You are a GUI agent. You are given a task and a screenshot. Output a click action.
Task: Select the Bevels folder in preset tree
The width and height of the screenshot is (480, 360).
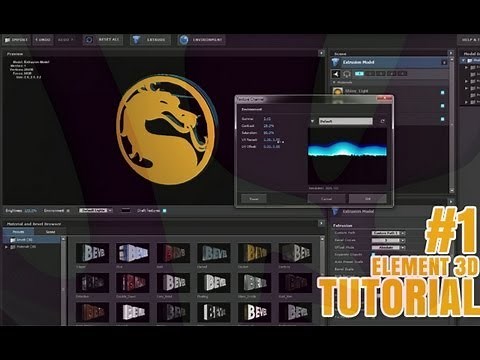pyautogui.click(x=32, y=240)
